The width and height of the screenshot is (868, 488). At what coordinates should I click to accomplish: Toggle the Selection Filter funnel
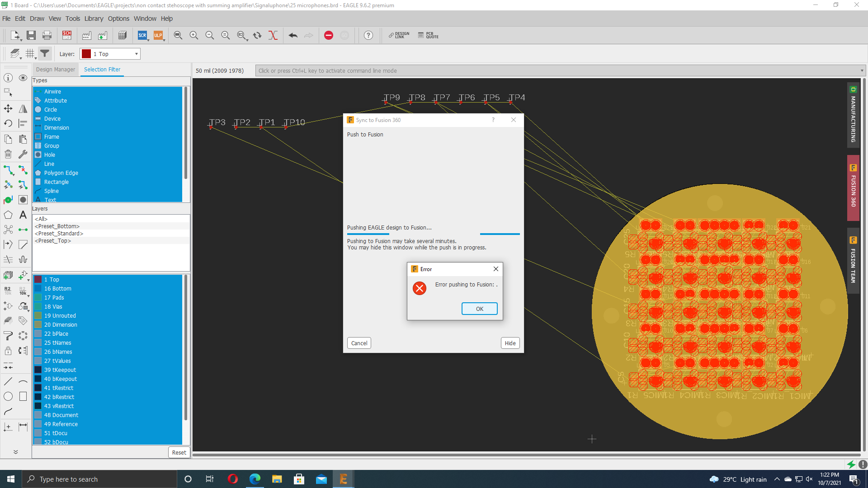point(44,53)
